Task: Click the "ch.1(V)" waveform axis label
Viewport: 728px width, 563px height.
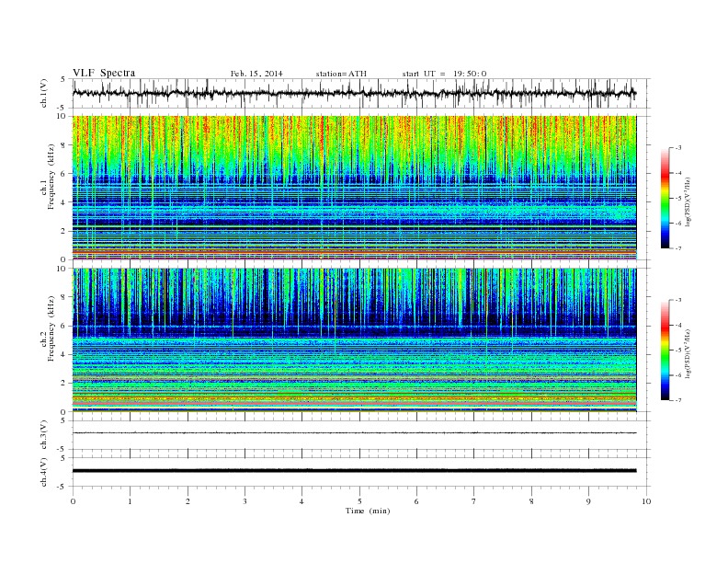Action: (44, 93)
